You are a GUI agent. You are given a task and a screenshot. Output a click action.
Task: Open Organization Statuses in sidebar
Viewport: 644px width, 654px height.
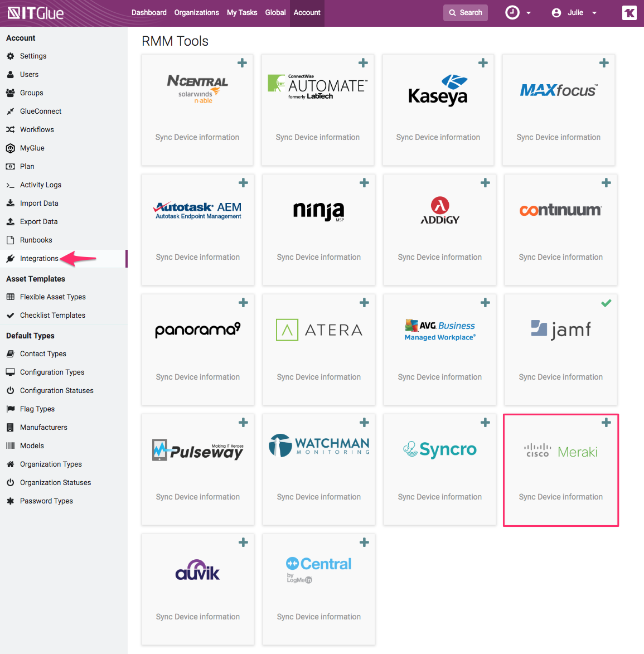coord(55,482)
